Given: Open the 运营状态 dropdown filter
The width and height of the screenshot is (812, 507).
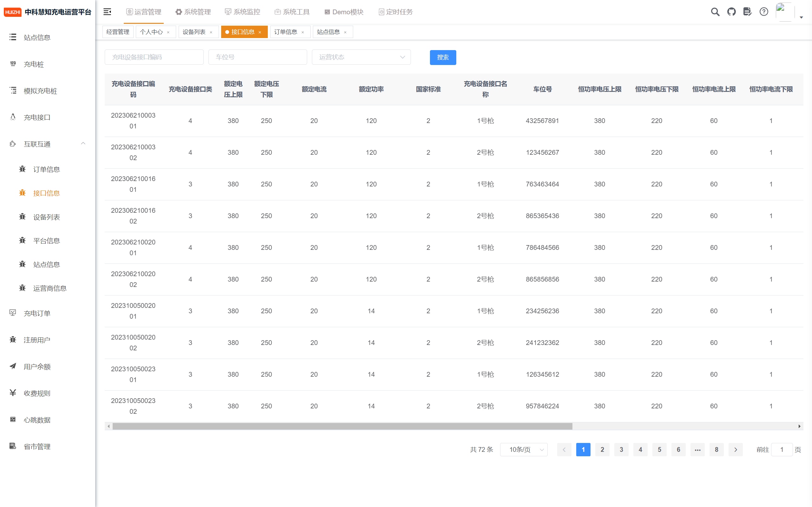Looking at the screenshot, I should [x=361, y=57].
